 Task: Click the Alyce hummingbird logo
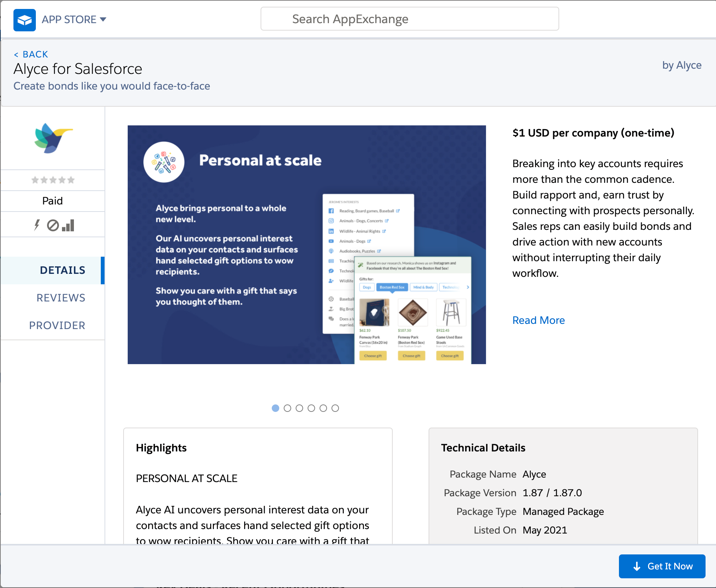point(53,138)
